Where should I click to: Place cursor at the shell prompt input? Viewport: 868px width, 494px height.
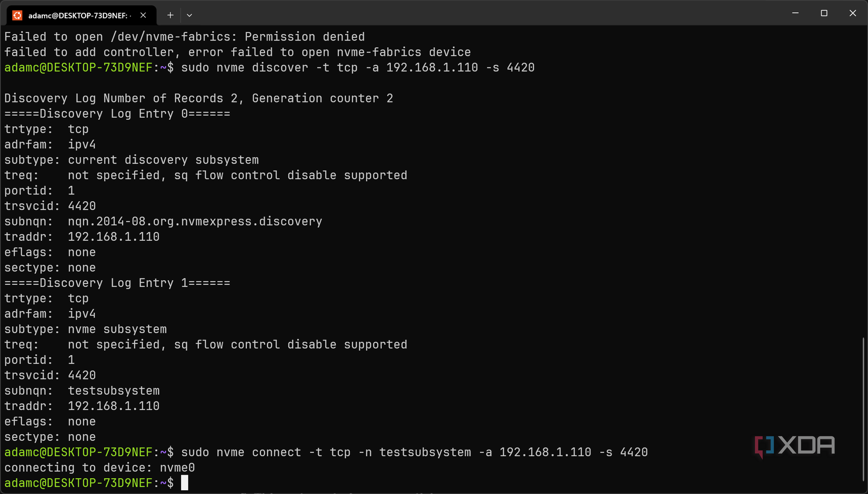(x=185, y=482)
